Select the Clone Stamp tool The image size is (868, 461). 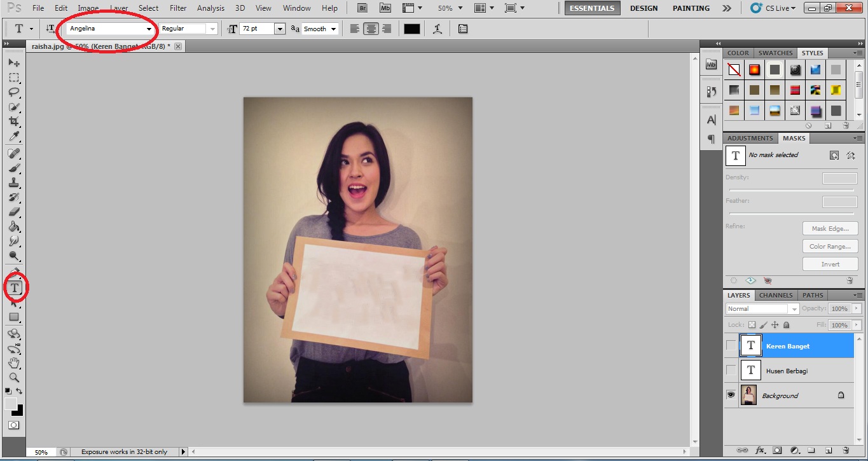click(x=14, y=183)
